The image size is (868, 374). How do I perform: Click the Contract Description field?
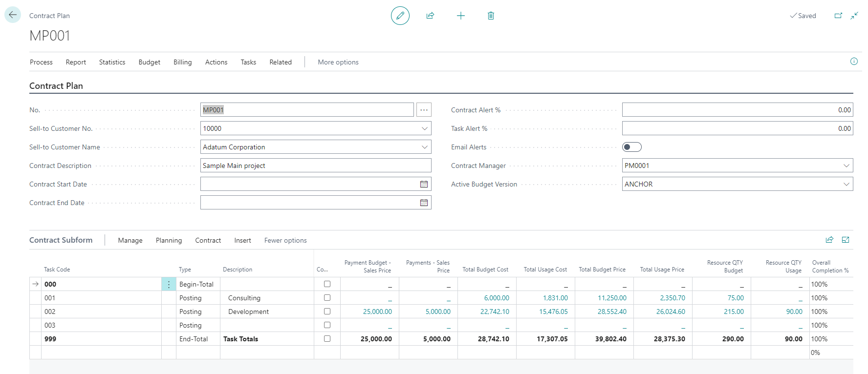316,166
